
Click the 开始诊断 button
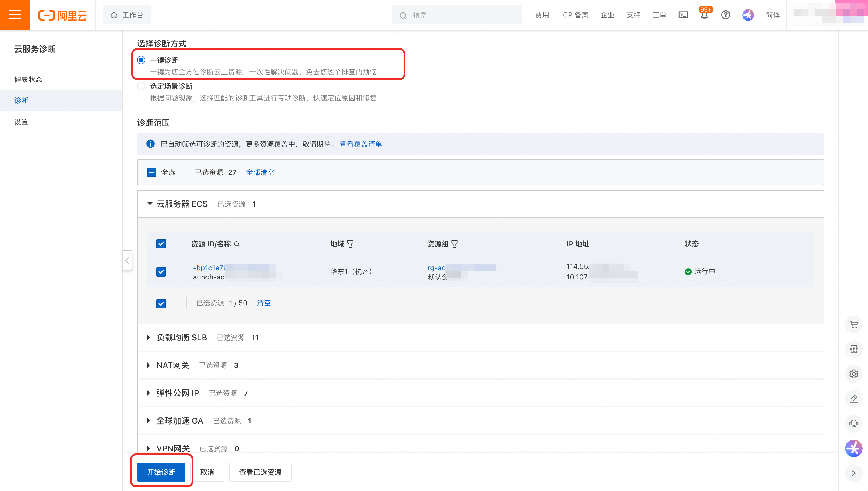[x=161, y=472]
